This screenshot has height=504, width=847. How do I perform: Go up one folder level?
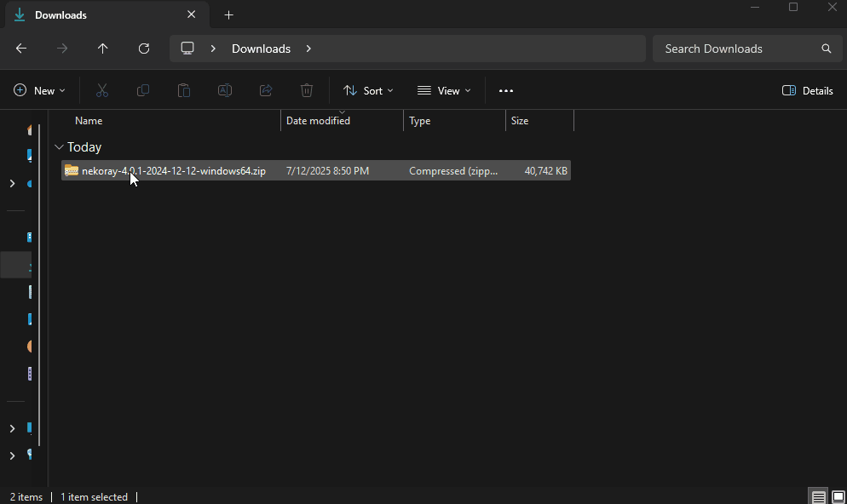click(x=103, y=49)
